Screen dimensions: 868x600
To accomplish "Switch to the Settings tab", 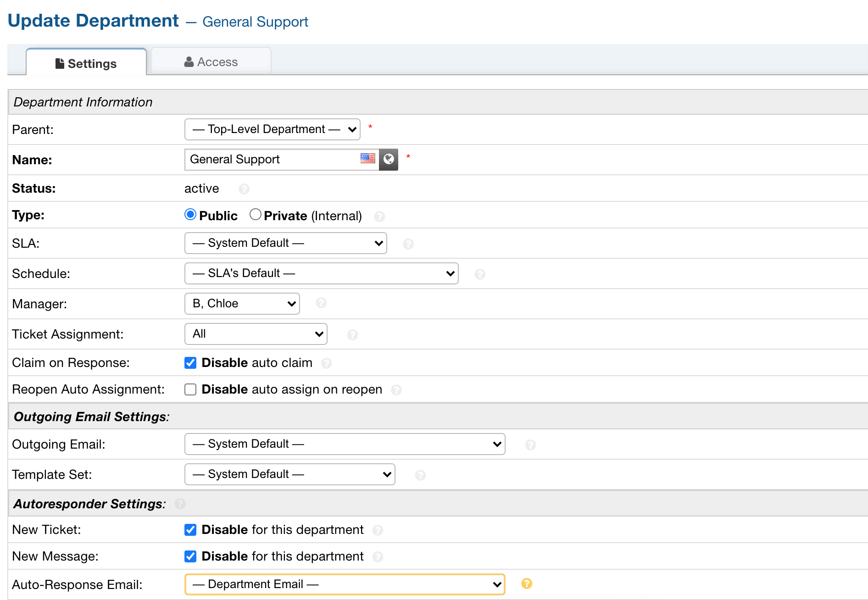I will [x=86, y=63].
